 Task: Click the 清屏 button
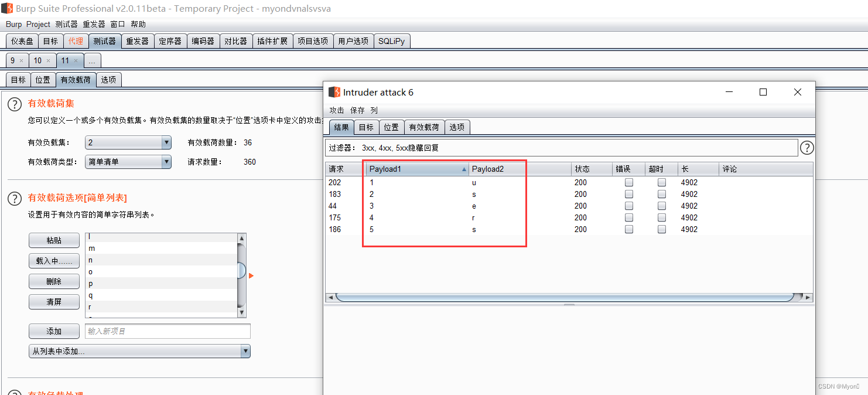[x=54, y=302]
